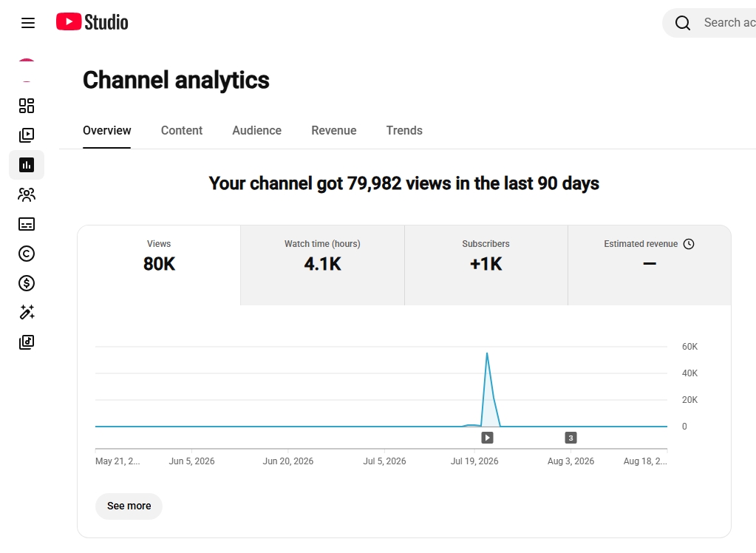This screenshot has height=553, width=756.
Task: Select the Views 80K metric card
Action: pos(159,265)
